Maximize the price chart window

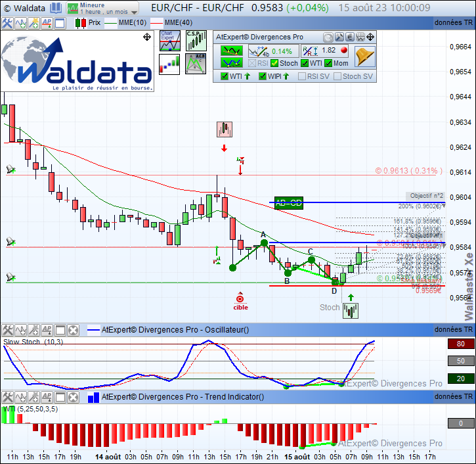coord(60,23)
